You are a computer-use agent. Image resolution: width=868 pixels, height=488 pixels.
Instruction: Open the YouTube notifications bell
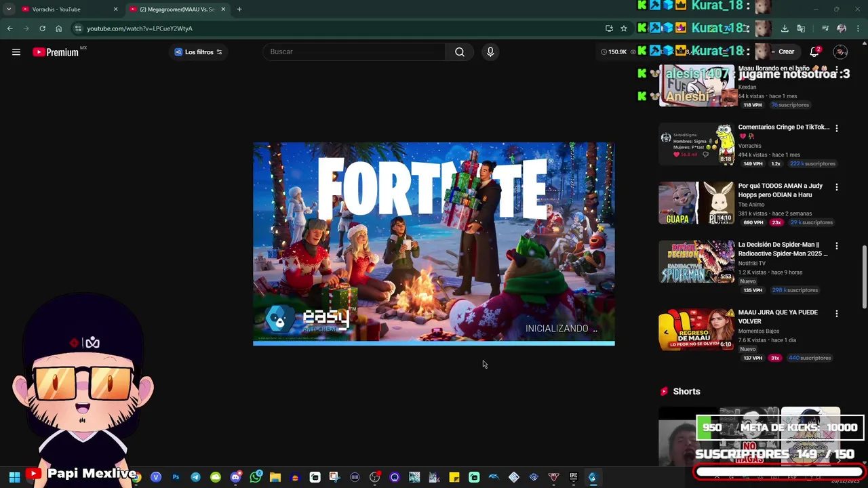coord(814,52)
